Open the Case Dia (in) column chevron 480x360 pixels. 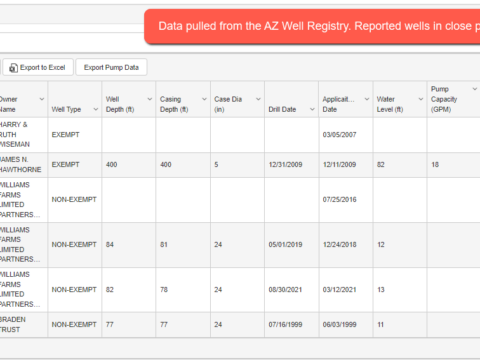click(258, 99)
